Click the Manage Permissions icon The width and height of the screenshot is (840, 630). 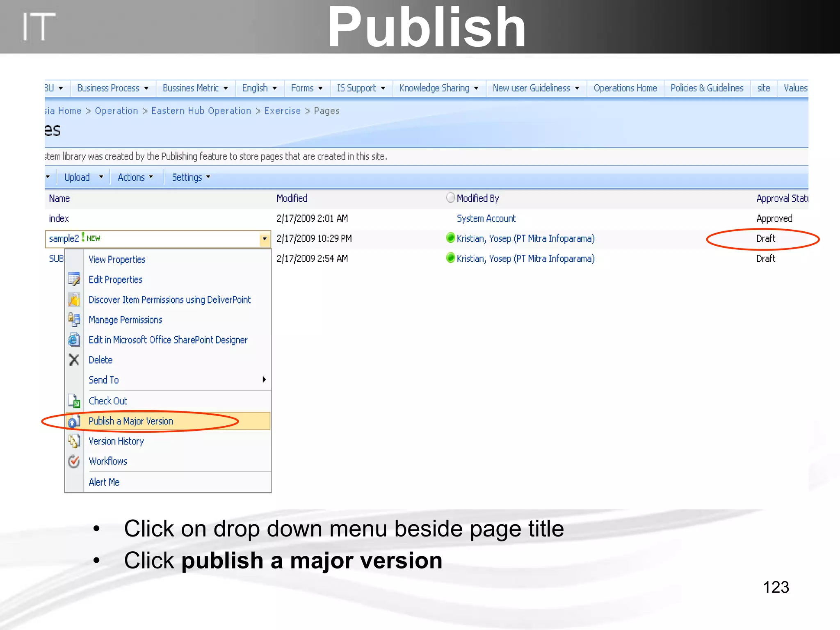click(x=74, y=320)
